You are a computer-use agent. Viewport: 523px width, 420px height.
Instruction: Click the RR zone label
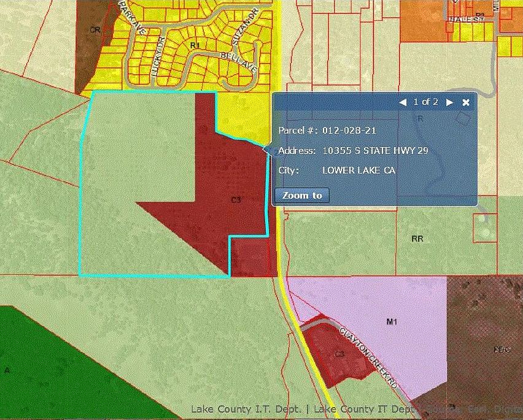(417, 239)
